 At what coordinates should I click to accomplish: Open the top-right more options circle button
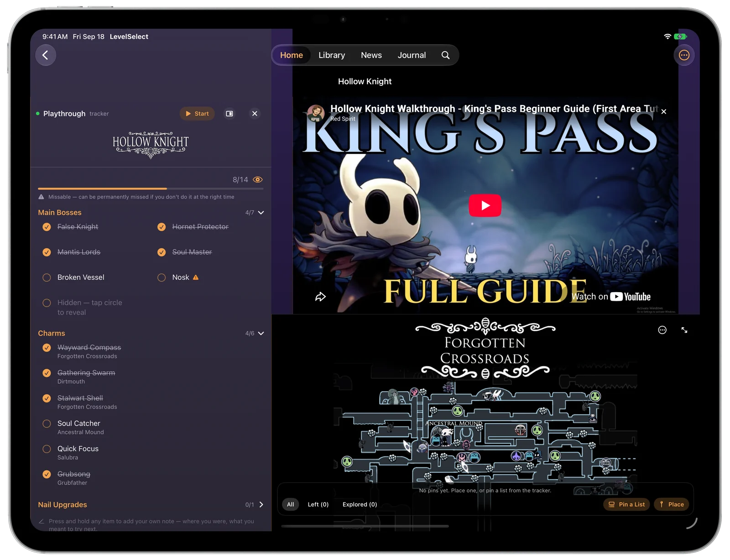tap(684, 55)
